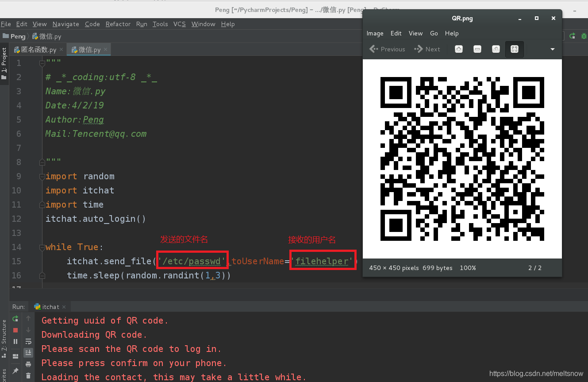This screenshot has height=382, width=588.
Task: Move up the stack trace arrow
Action: [28, 319]
